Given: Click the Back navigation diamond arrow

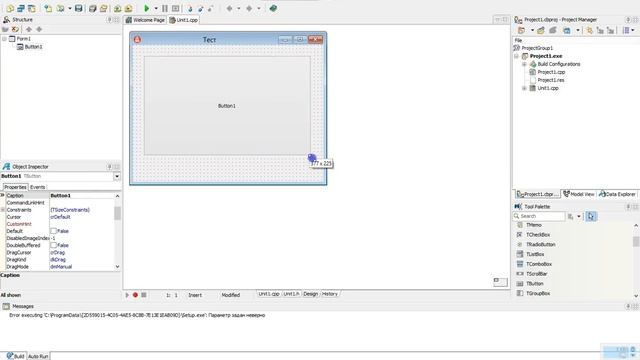Looking at the screenshot, I should click(229, 8).
